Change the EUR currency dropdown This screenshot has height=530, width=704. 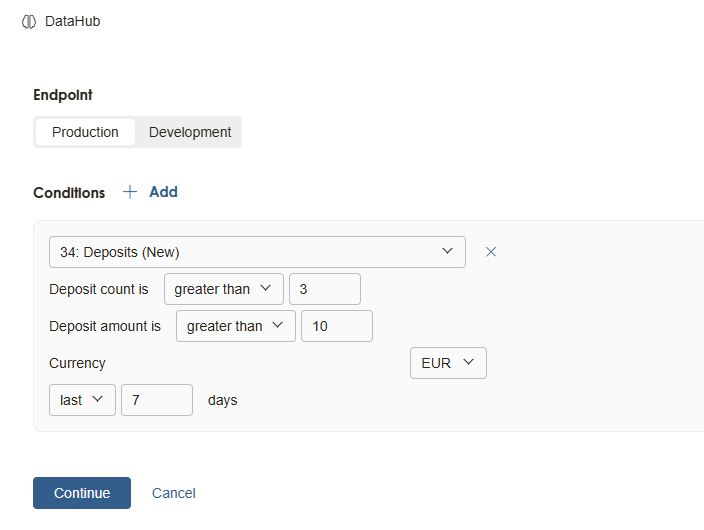click(448, 363)
